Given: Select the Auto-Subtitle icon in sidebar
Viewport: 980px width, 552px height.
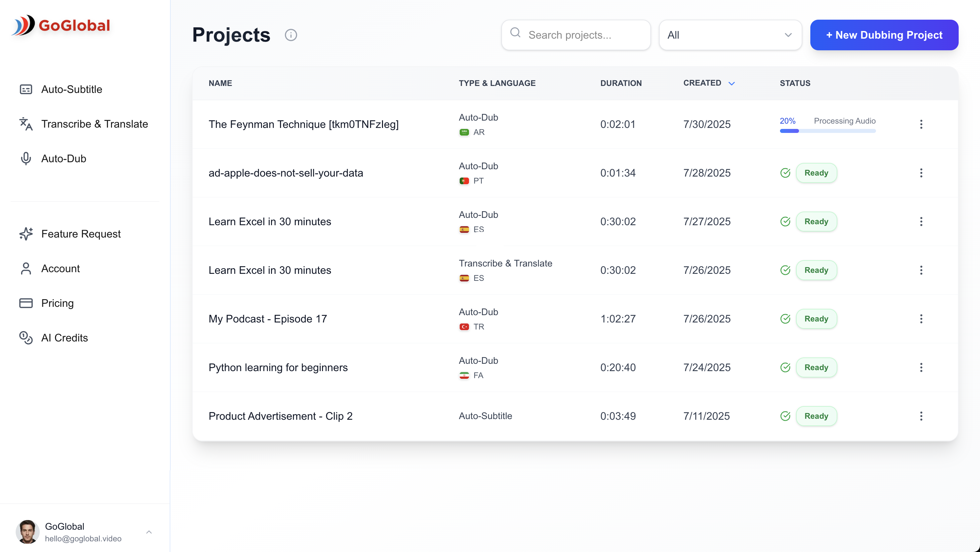Looking at the screenshot, I should [25, 89].
